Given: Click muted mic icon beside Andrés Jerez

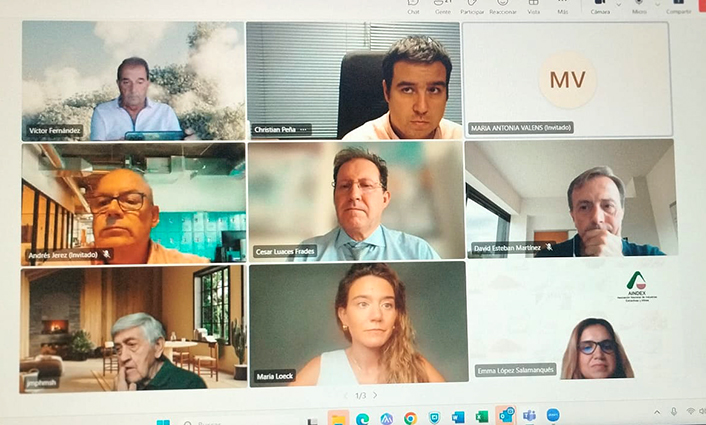Looking at the screenshot, I should tap(106, 254).
